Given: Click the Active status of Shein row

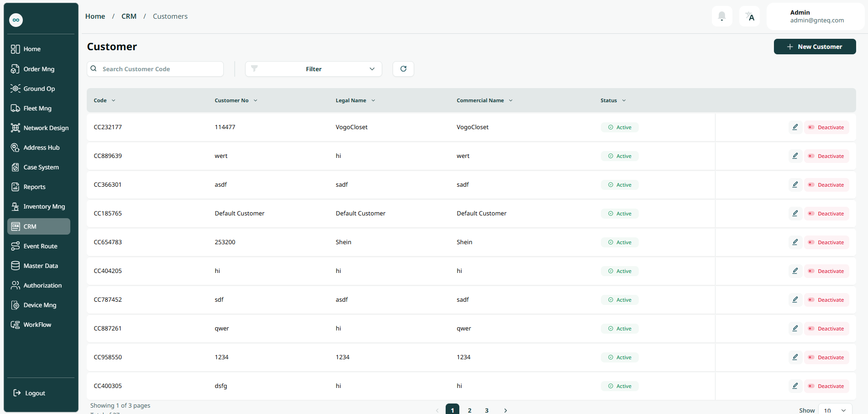Looking at the screenshot, I should 620,242.
